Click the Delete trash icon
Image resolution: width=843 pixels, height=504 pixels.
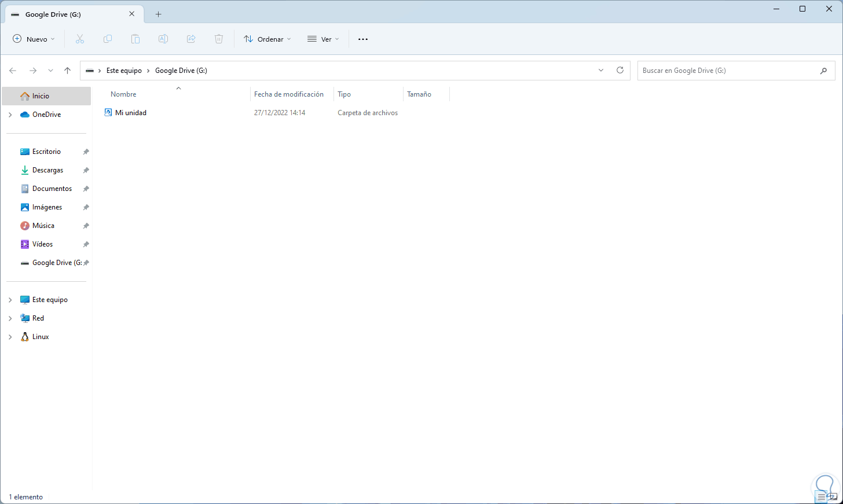click(x=219, y=39)
